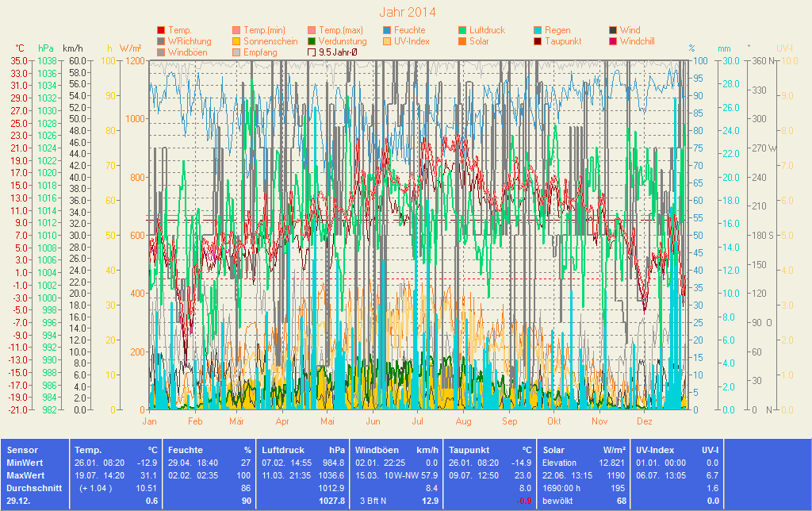Click the dark red Taupunkt legend icon
The image size is (812, 511).
click(538, 41)
